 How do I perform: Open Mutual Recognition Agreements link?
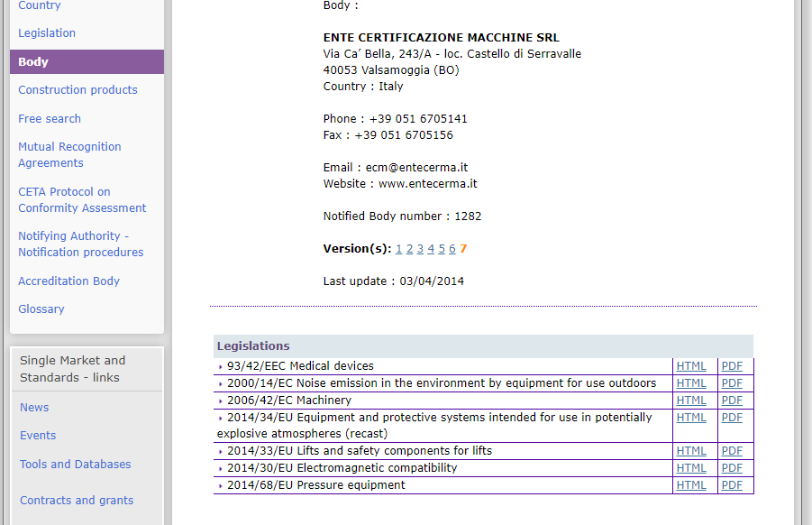[x=69, y=155]
